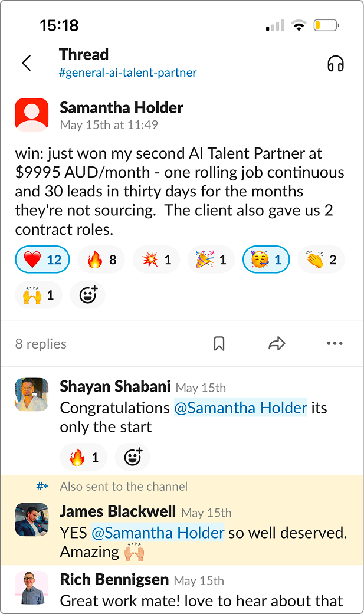
Task: Tap the back arrow in Thread header
Action: coord(27,63)
